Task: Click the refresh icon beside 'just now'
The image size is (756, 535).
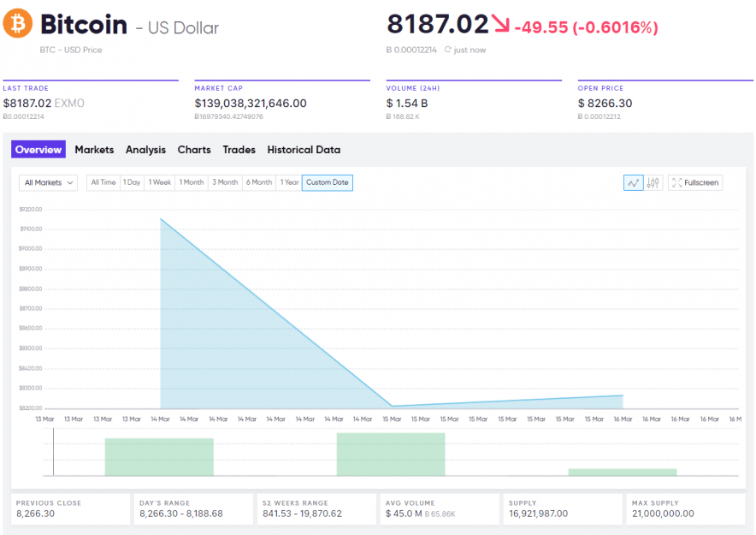Action: click(x=447, y=51)
